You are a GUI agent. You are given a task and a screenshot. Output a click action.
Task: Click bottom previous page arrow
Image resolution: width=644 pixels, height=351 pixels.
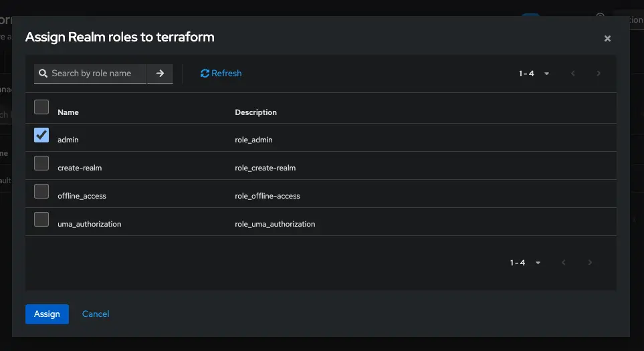coord(564,263)
